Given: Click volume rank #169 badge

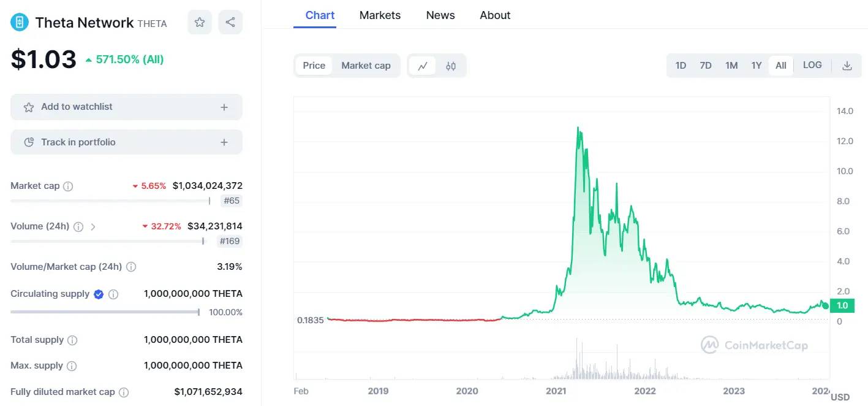Looking at the screenshot, I should coord(229,241).
